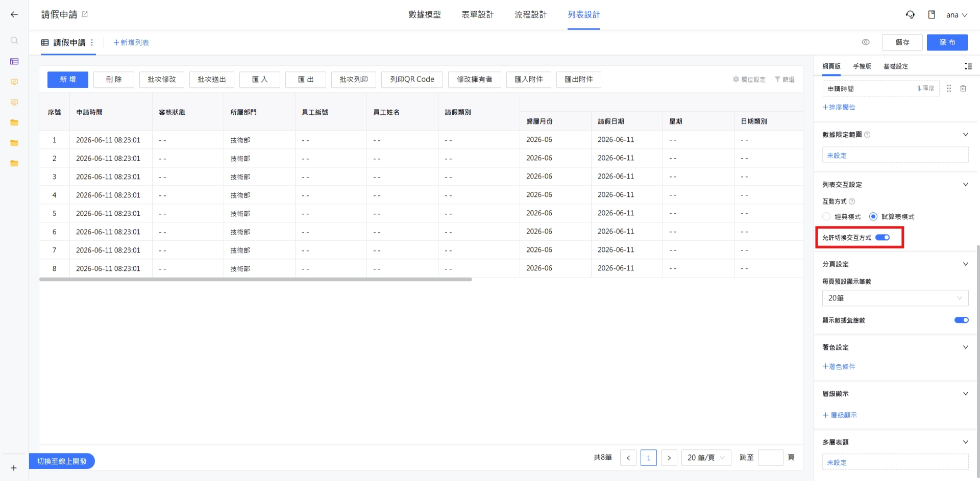This screenshot has width=980, height=481.
Task: Open the ana user menu
Action: [957, 15]
